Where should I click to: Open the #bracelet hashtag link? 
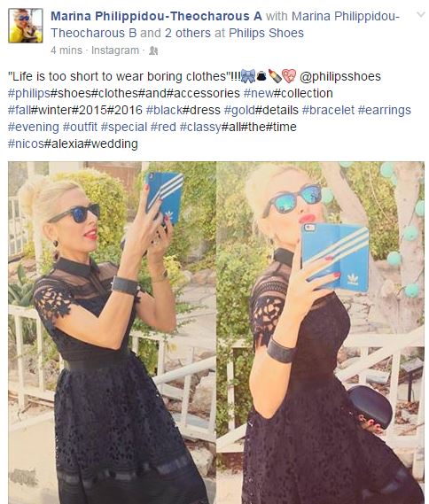click(328, 110)
